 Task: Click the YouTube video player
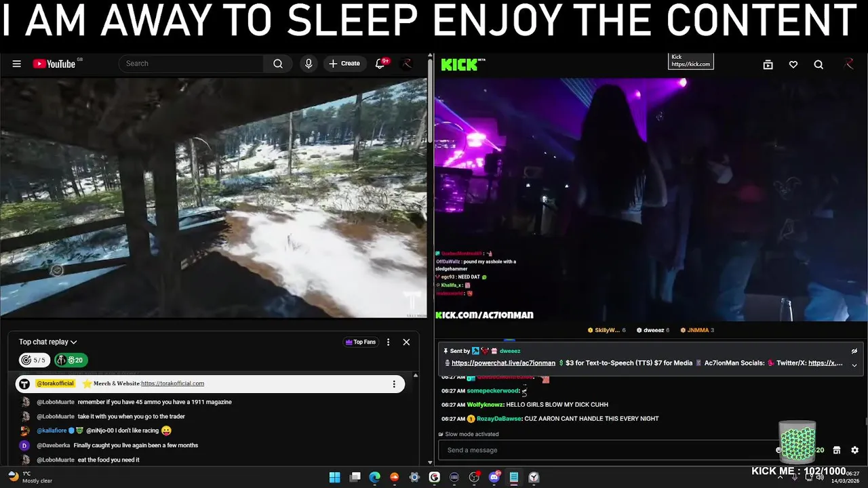(214, 197)
